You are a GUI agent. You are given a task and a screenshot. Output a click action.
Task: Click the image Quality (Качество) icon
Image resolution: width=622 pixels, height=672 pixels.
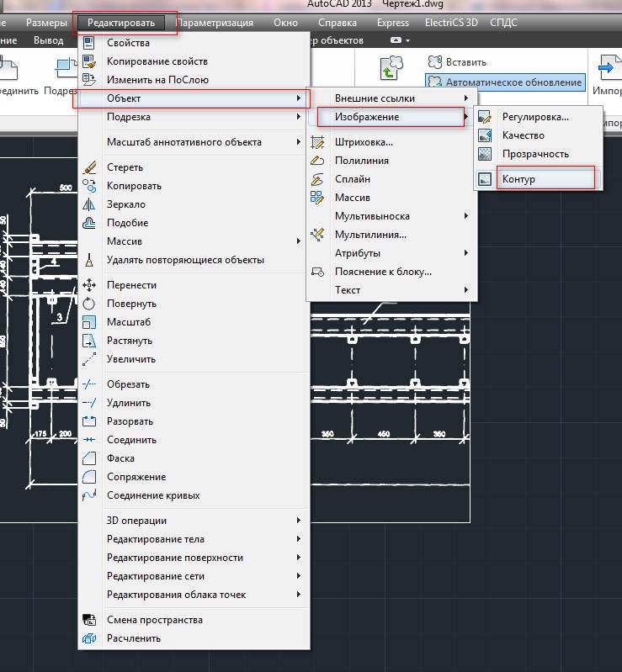485,135
